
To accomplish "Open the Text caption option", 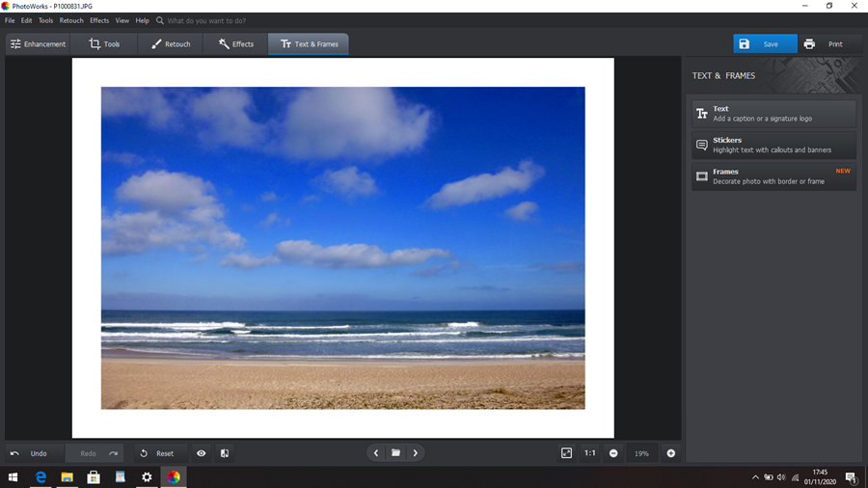I will [x=773, y=114].
